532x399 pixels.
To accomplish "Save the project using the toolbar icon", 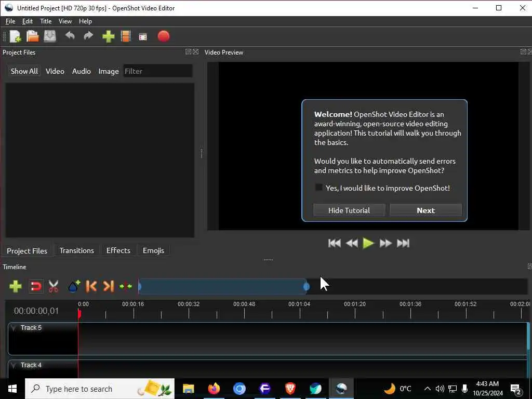I will [x=50, y=36].
